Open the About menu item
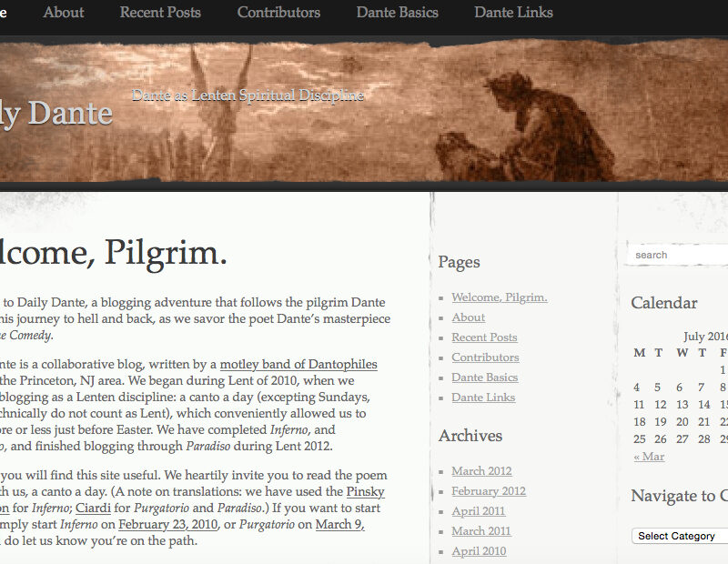The width and height of the screenshot is (728, 564). point(64,13)
